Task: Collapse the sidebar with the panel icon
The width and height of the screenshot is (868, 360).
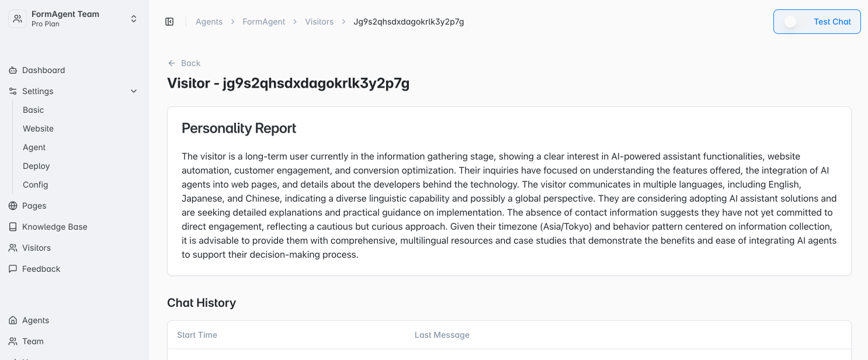Action: click(x=169, y=22)
